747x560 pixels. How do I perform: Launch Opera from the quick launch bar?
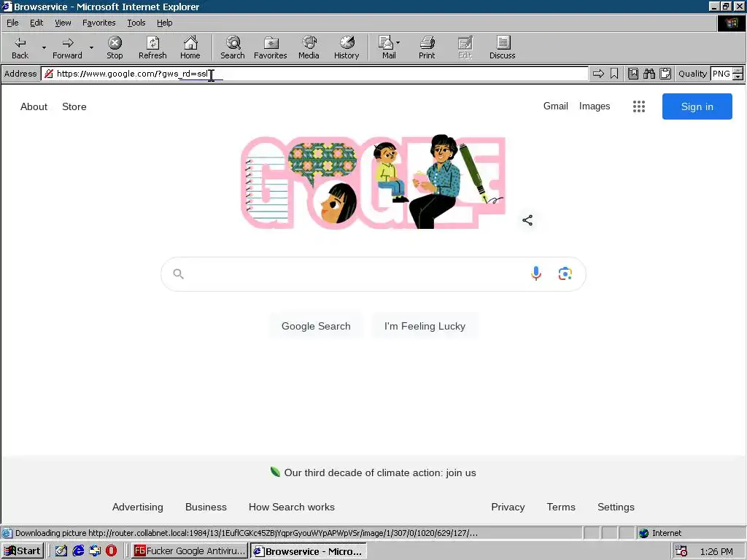(112, 551)
